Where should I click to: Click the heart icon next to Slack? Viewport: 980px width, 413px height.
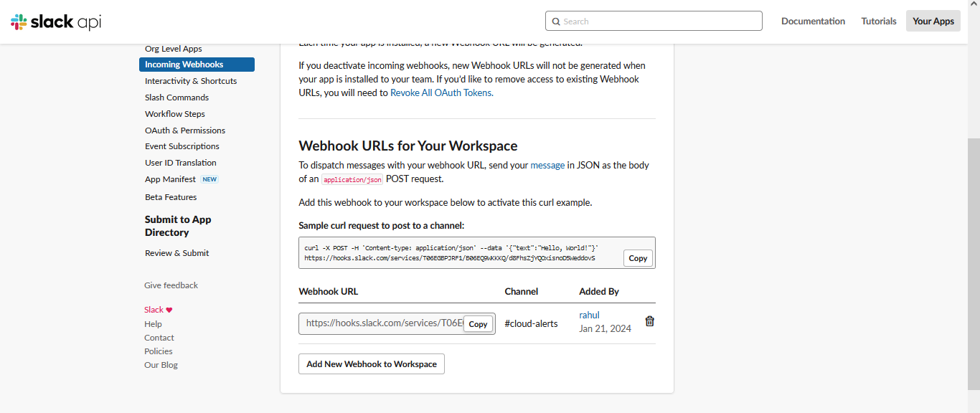tap(169, 309)
